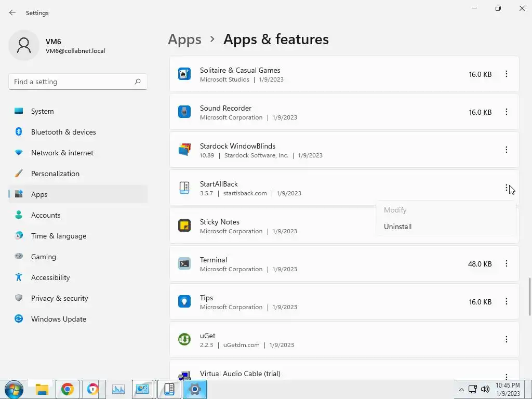Screen dimensions: 532x399
Task: Go back with the Settings back arrow
Action: coord(12,12)
